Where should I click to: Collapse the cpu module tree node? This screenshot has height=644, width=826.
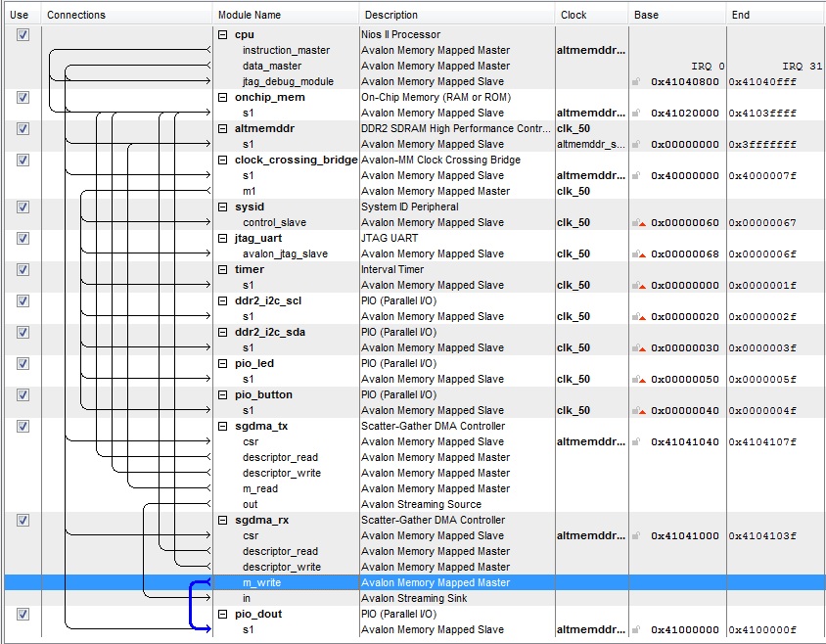(223, 35)
